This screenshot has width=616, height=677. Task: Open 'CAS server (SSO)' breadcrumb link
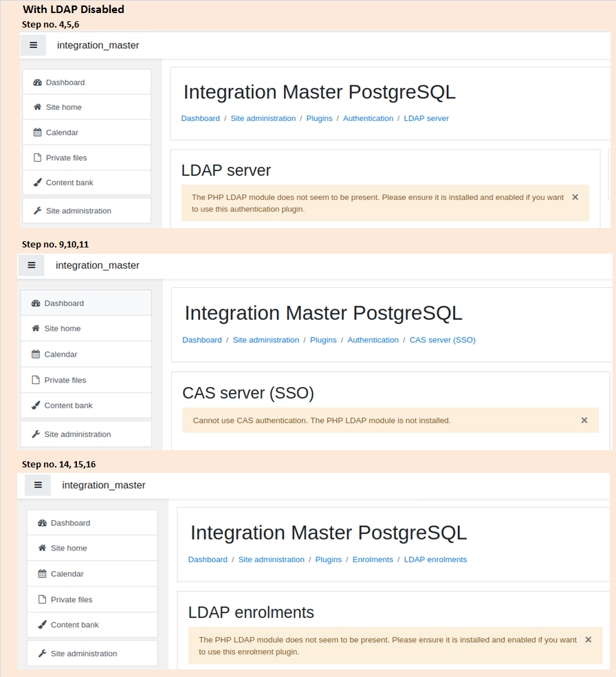[x=442, y=340]
